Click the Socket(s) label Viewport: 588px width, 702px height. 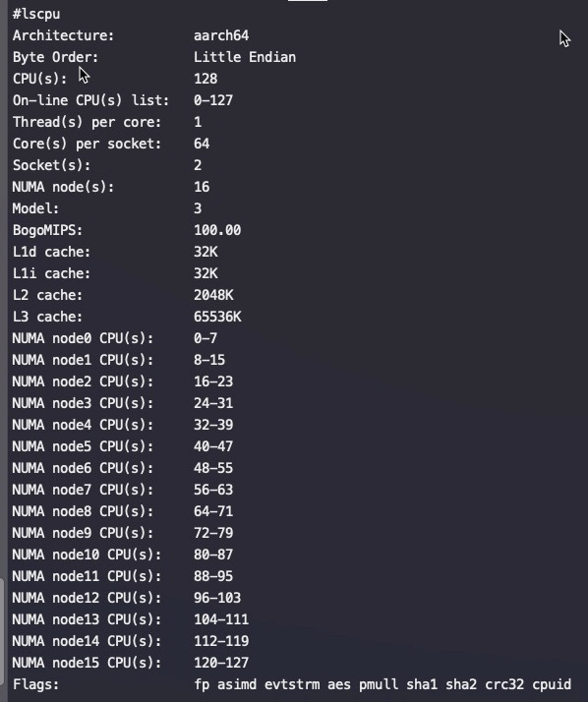point(51,165)
